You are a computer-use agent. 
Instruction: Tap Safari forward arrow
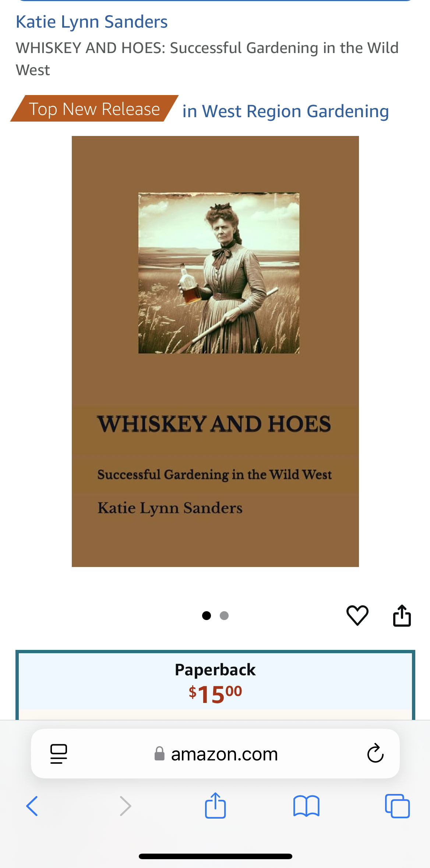(125, 806)
